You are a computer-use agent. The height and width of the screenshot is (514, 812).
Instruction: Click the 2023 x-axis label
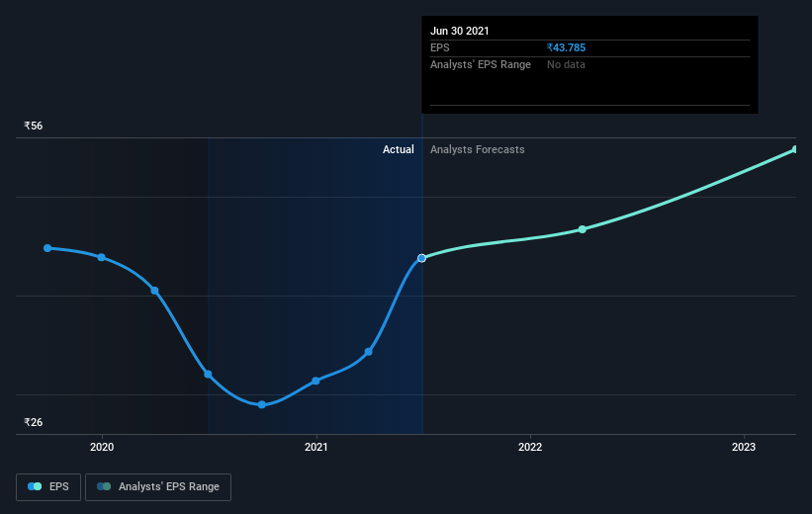744,447
